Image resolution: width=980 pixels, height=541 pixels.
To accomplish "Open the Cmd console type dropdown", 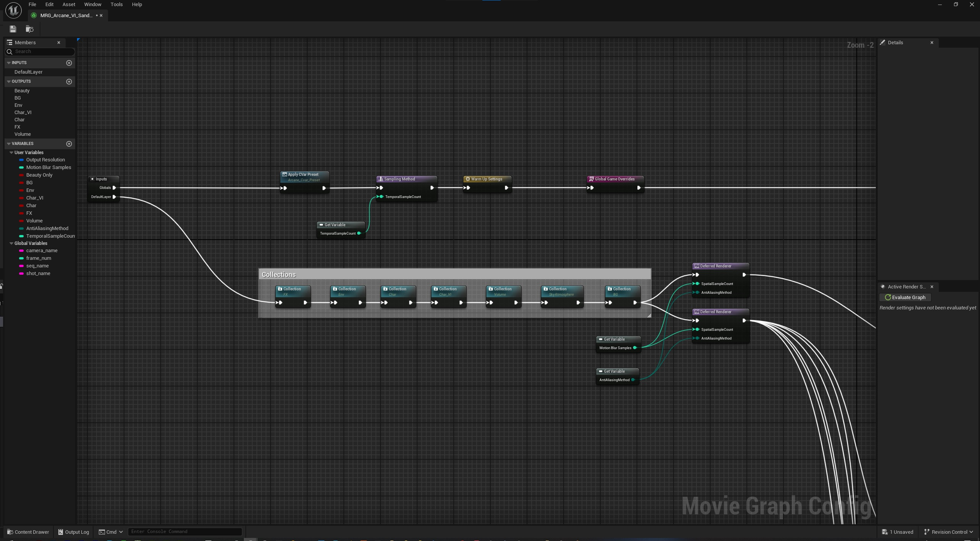I will [111, 532].
